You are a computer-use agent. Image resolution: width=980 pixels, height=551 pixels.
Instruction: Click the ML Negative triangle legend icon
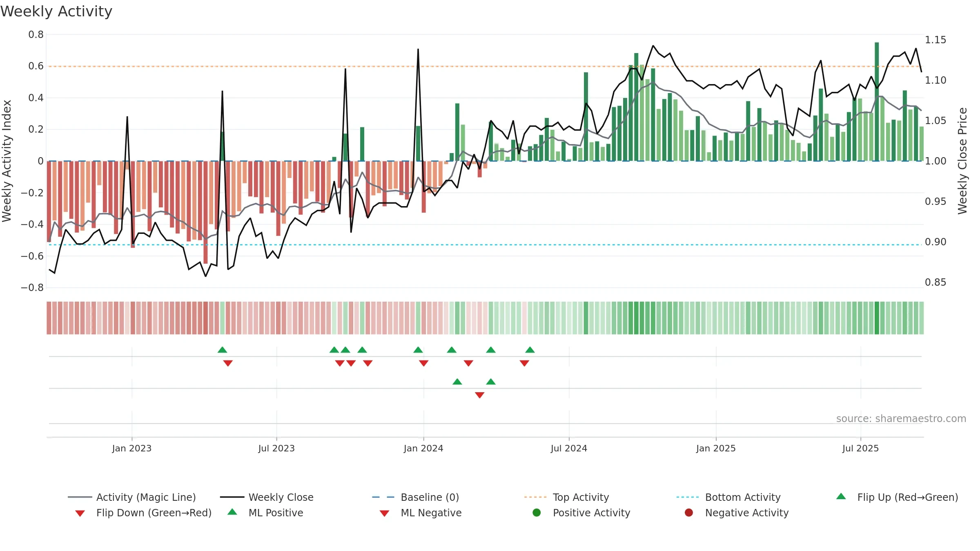[x=385, y=513]
